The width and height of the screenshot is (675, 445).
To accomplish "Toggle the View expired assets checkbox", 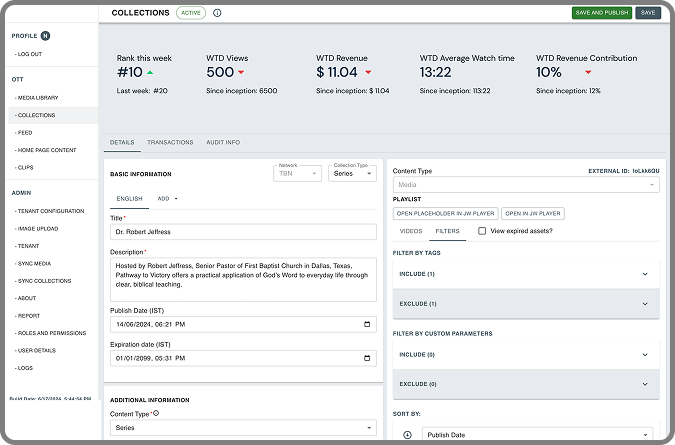I will [483, 231].
